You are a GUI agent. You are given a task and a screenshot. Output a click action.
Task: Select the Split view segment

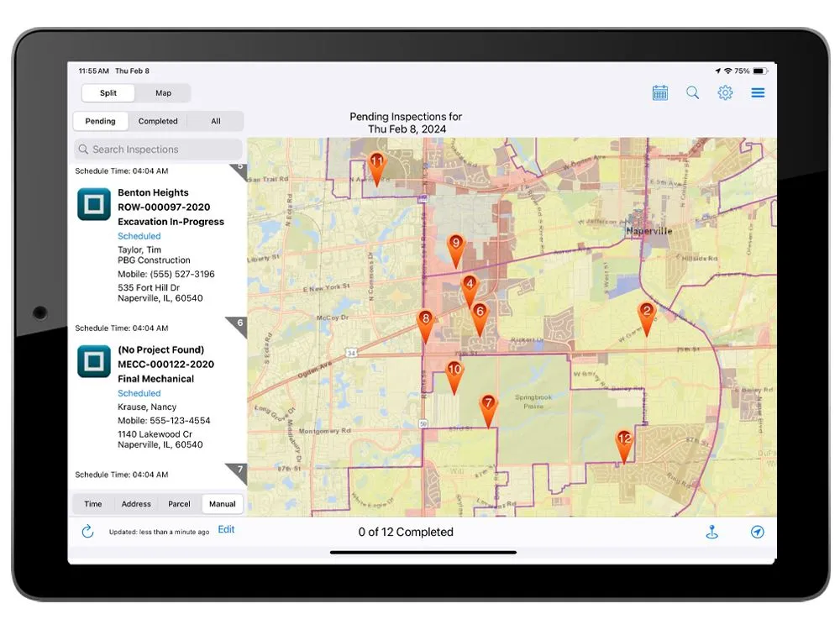coord(108,93)
